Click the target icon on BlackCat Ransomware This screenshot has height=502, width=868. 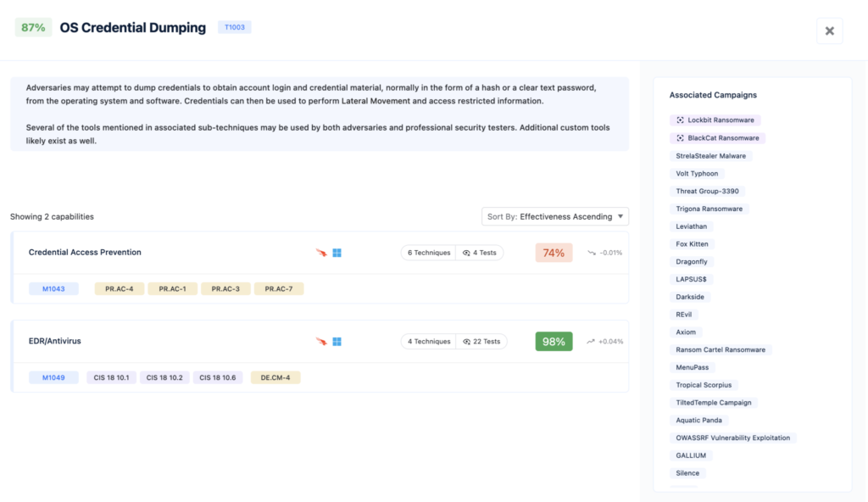pos(680,138)
